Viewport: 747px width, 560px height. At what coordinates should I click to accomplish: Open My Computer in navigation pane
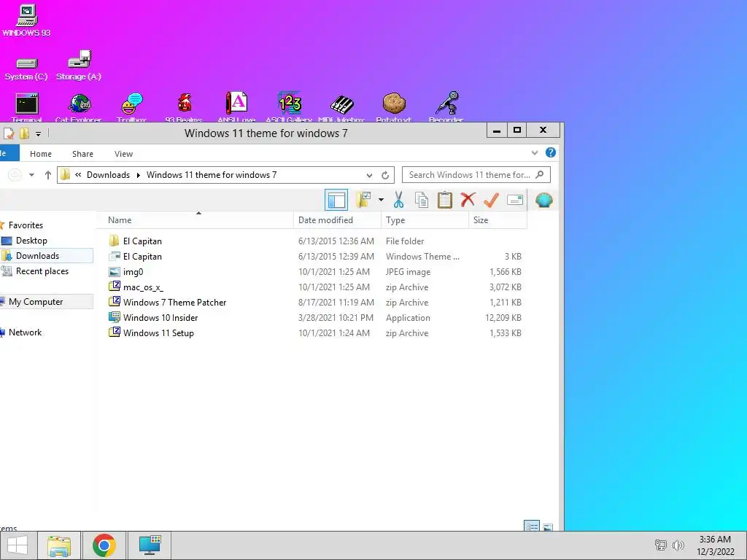pyautogui.click(x=36, y=301)
